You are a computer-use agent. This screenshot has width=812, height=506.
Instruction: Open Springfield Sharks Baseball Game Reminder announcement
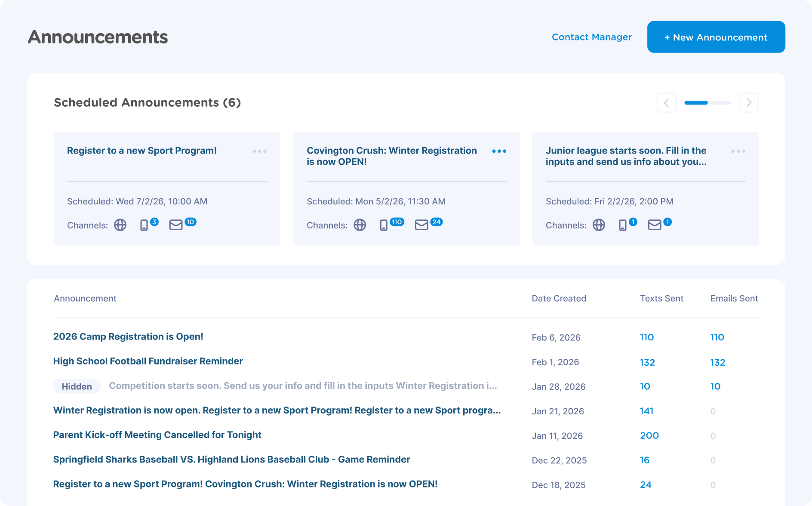[231, 459]
